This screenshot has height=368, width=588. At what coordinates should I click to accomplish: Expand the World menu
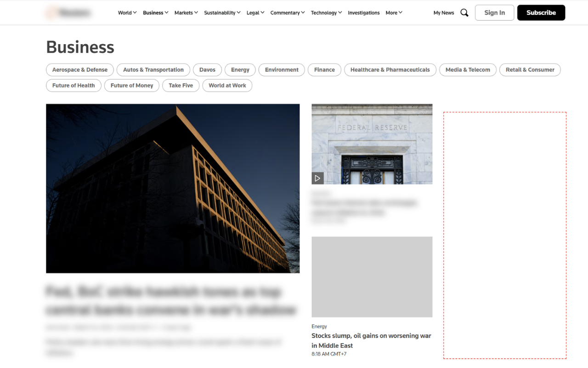(127, 13)
